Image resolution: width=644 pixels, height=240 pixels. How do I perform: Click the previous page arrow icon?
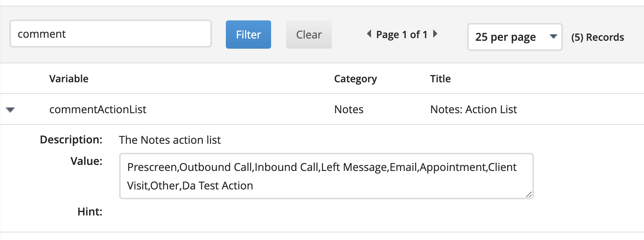(x=369, y=34)
